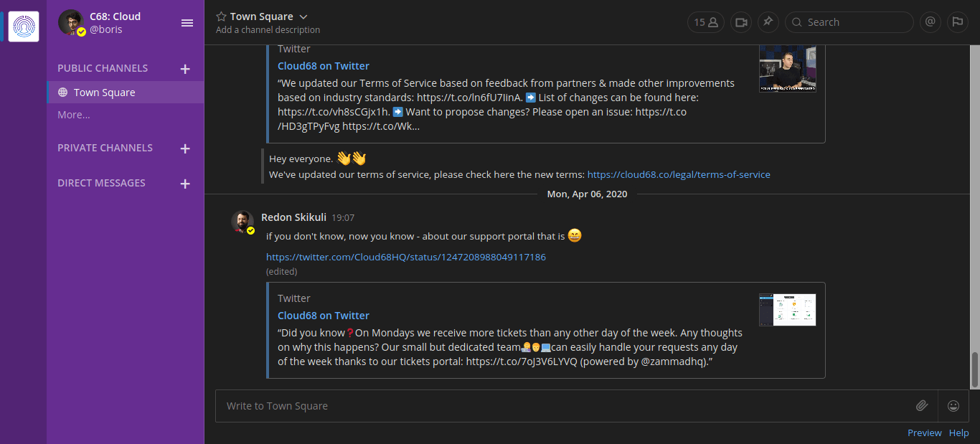Start a new direct message
Image resolution: width=980 pixels, height=444 pixels.
coord(185,184)
